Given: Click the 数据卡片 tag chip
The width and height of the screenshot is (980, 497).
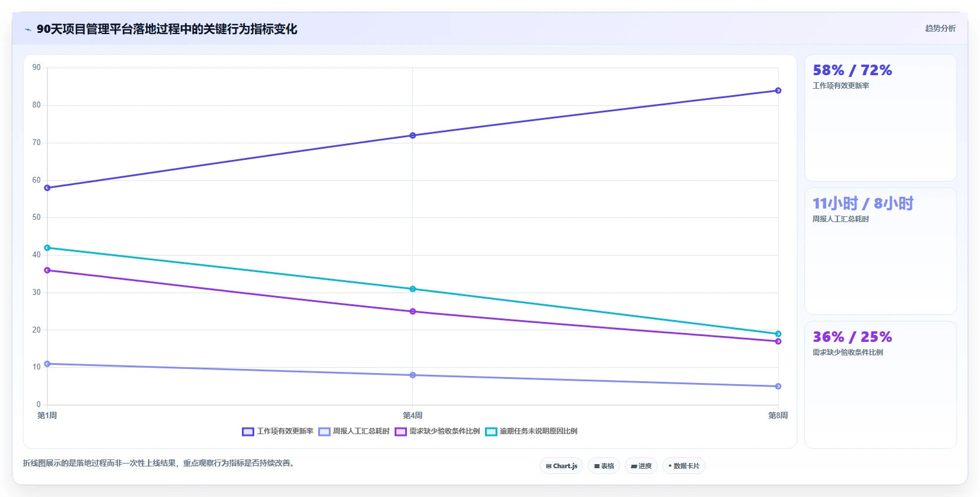Looking at the screenshot, I should 683,466.
